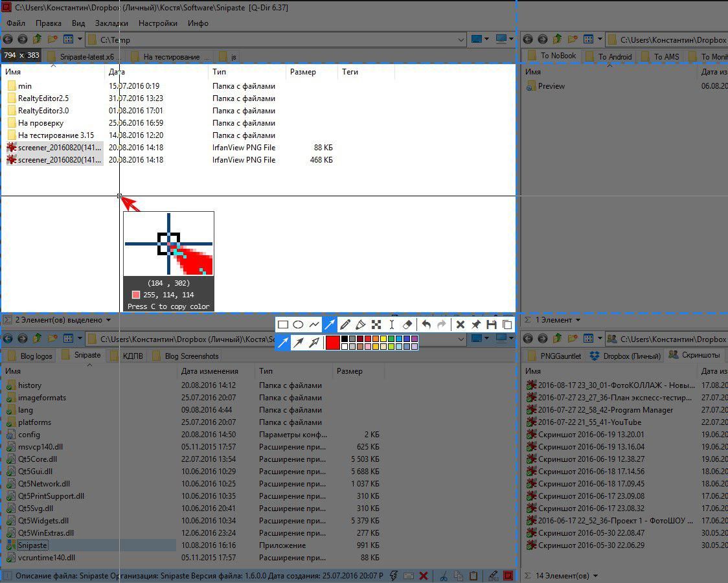The width and height of the screenshot is (728, 583).
Task: Open the Файл menu
Action: pyautogui.click(x=16, y=23)
